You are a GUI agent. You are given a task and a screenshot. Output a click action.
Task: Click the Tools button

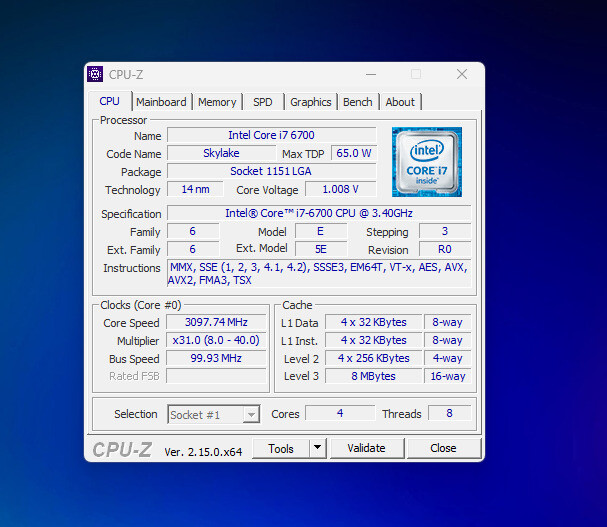point(281,448)
